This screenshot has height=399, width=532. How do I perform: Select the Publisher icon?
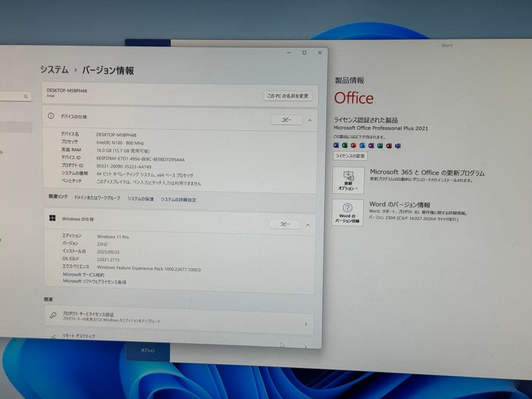pos(379,145)
